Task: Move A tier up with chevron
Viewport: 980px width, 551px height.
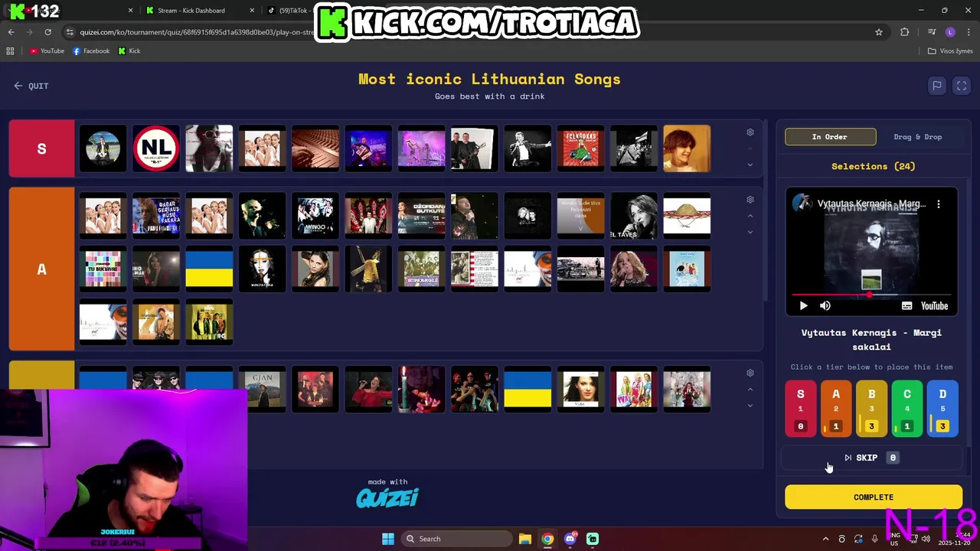Action: point(750,216)
